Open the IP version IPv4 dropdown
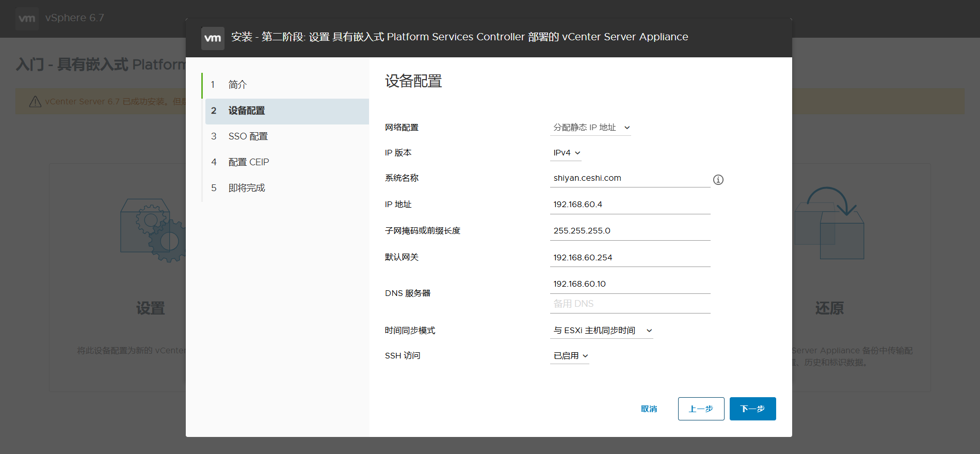Viewport: 980px width, 454px height. coord(566,153)
